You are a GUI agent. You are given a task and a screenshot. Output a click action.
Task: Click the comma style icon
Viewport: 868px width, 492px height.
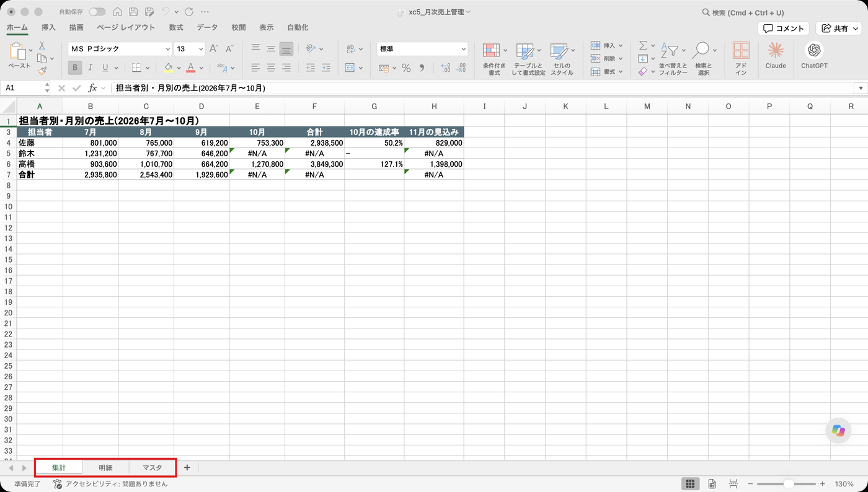(422, 68)
